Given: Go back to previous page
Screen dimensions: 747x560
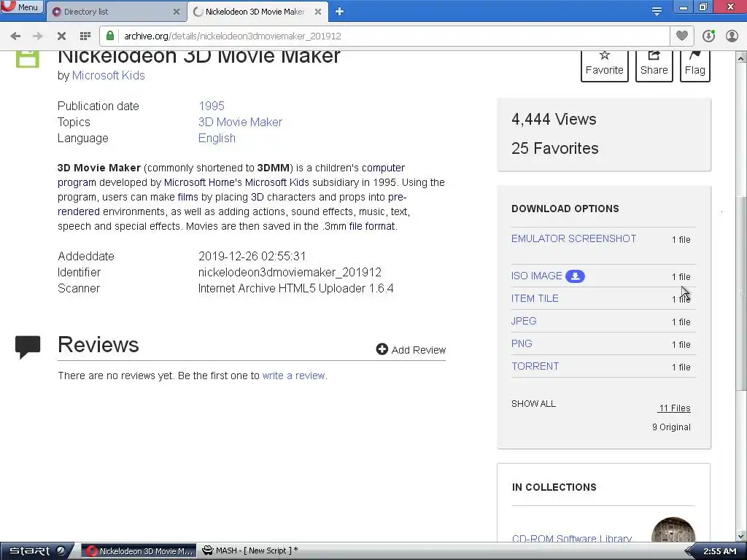Looking at the screenshot, I should coord(15,36).
